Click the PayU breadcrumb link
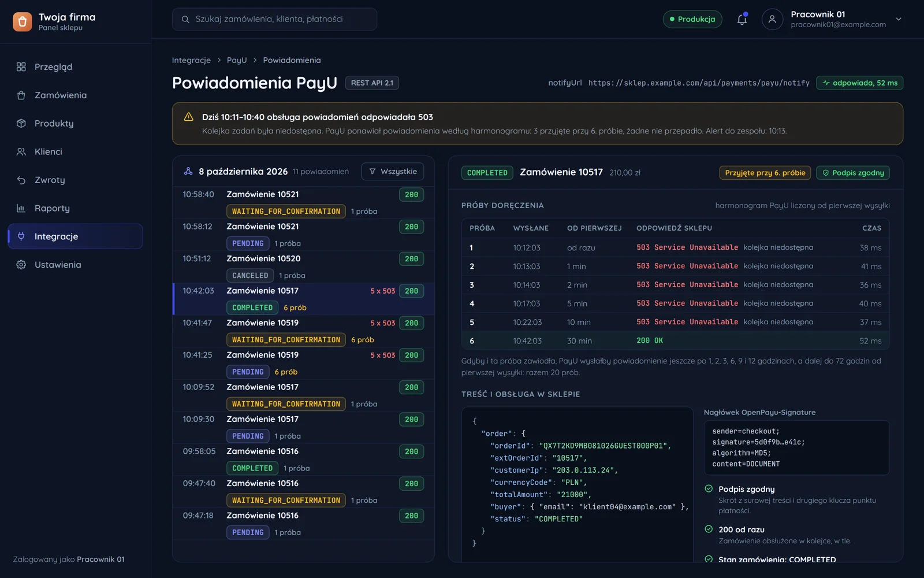 [x=237, y=60]
